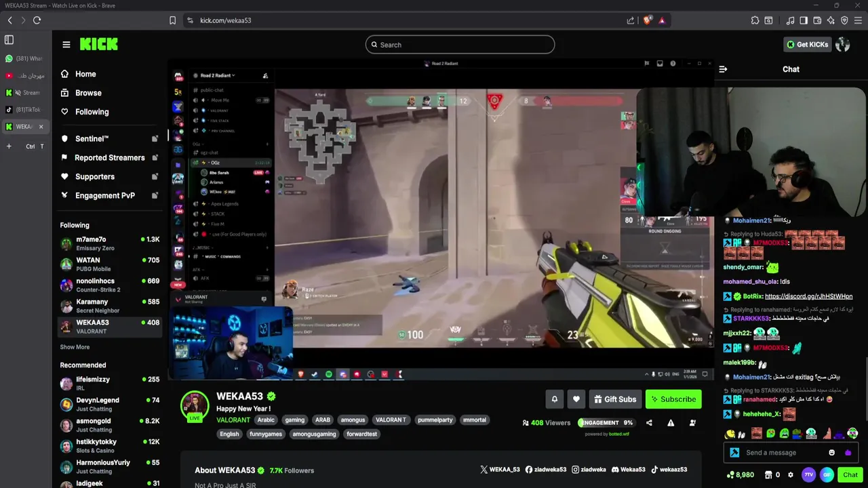Click the purple icon in message box

coord(848,453)
